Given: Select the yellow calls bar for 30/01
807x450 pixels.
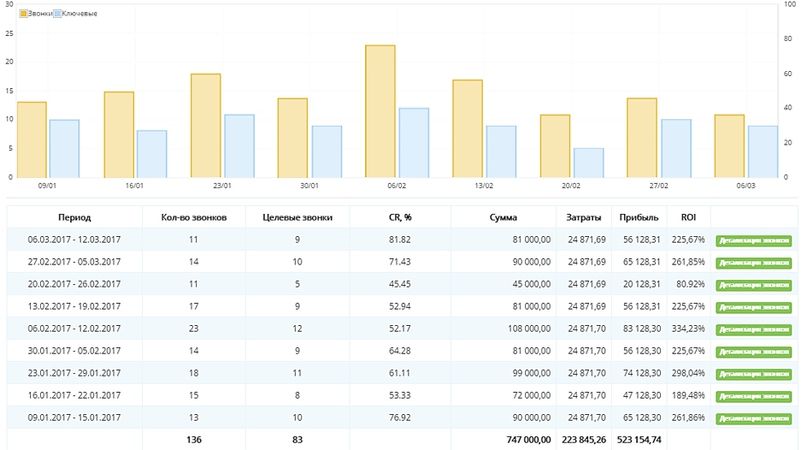Looking at the screenshot, I should click(293, 138).
